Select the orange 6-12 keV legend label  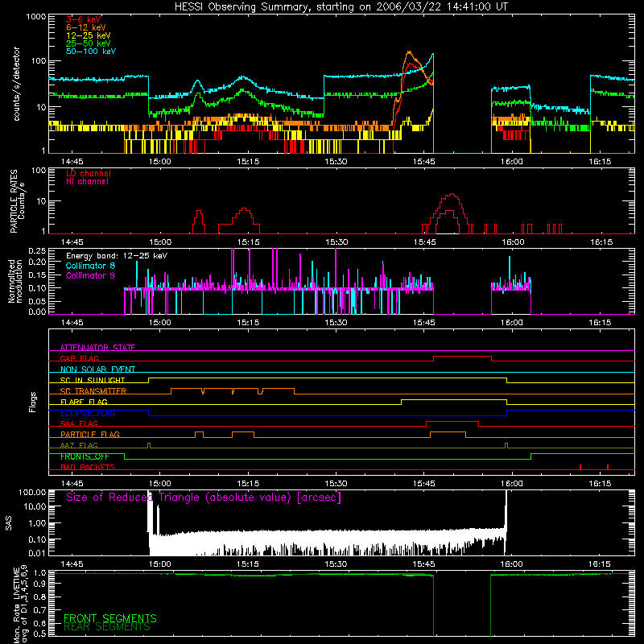tap(86, 27)
